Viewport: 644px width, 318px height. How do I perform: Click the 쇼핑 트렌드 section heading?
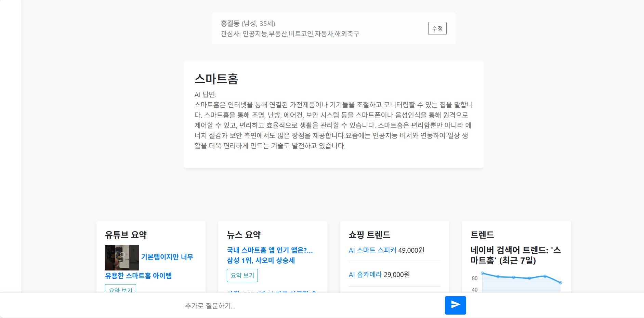pos(369,235)
